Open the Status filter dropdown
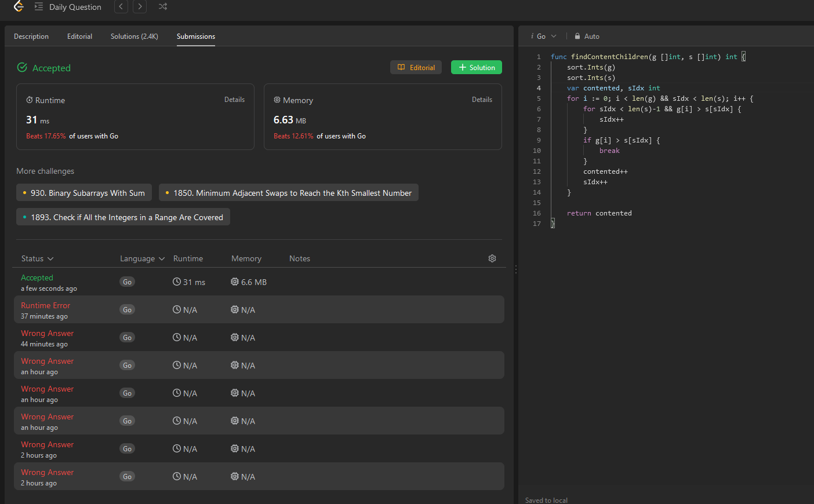This screenshot has width=814, height=504. (x=38, y=258)
